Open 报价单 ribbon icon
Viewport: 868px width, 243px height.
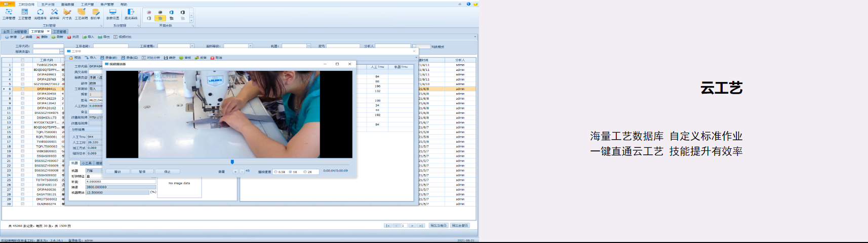tap(95, 12)
